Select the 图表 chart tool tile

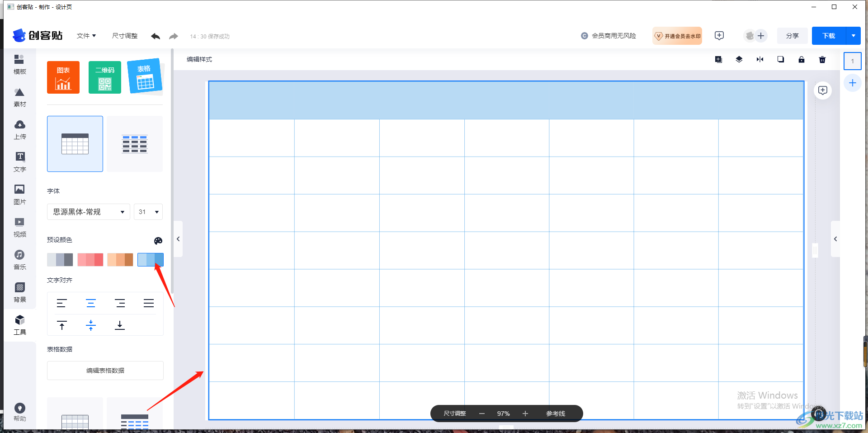[63, 77]
